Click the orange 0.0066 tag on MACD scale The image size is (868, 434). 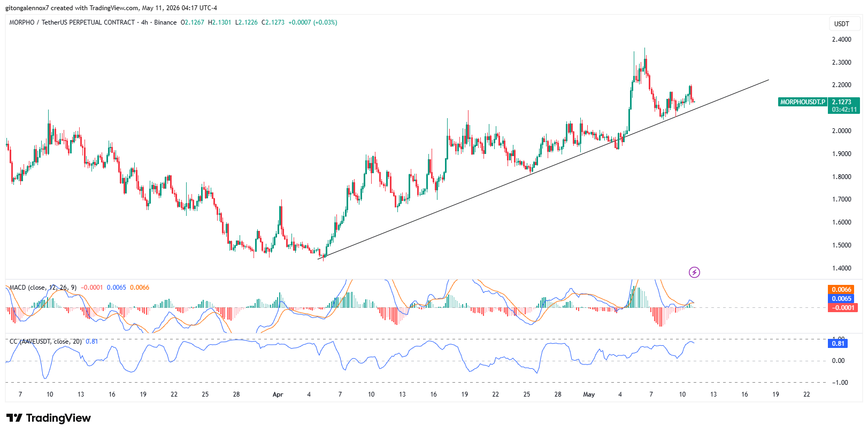pos(842,290)
